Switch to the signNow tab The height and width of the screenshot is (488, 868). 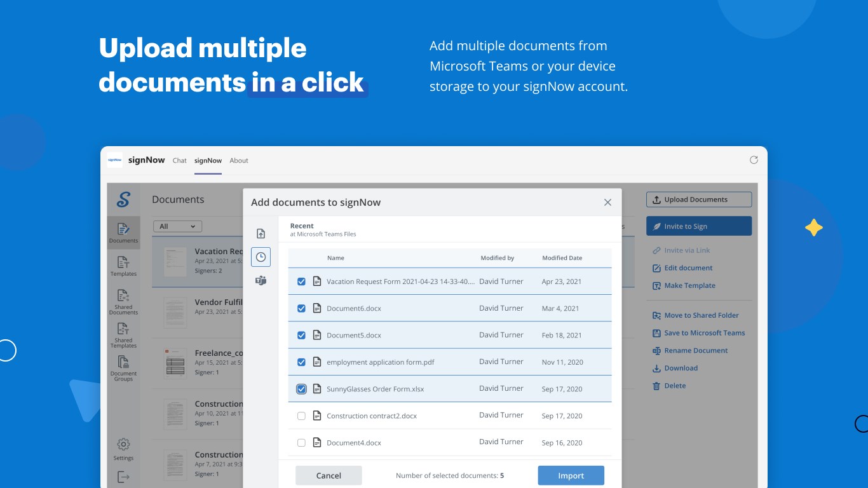(208, 161)
